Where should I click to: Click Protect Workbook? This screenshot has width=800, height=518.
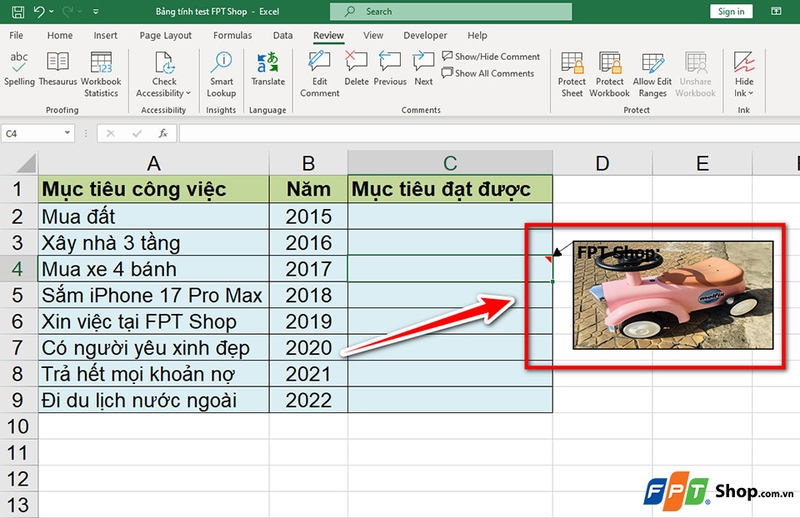pyautogui.click(x=609, y=75)
